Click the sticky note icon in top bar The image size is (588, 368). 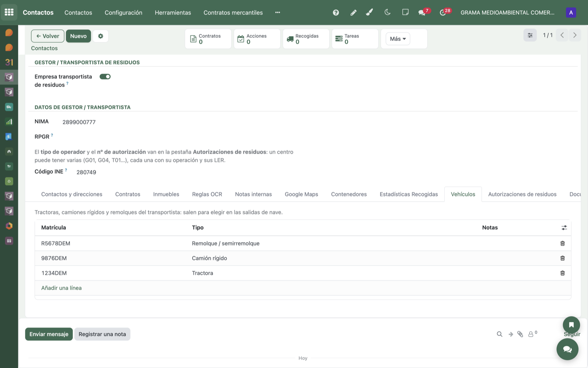point(405,12)
